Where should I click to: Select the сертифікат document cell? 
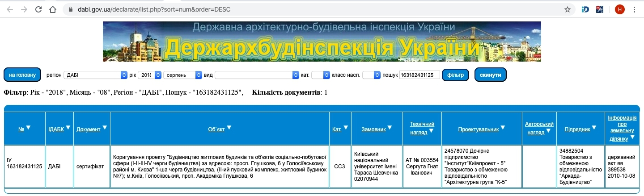coord(92,167)
